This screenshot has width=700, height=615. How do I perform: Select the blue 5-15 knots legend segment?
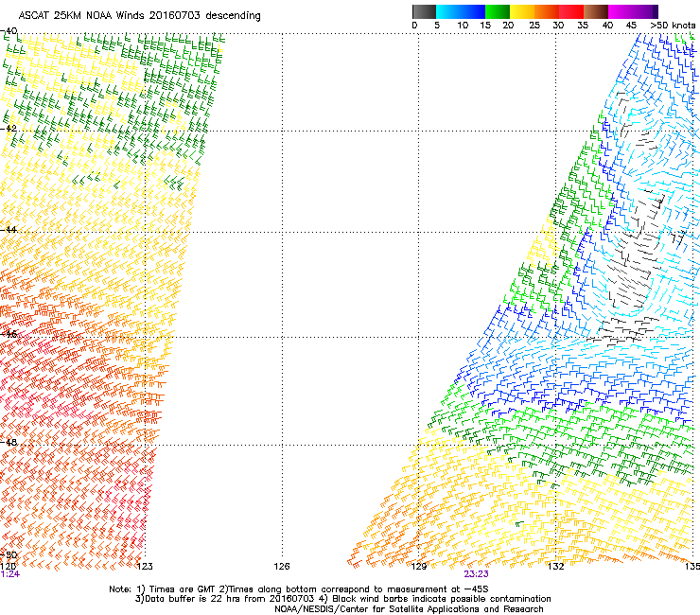click(461, 11)
